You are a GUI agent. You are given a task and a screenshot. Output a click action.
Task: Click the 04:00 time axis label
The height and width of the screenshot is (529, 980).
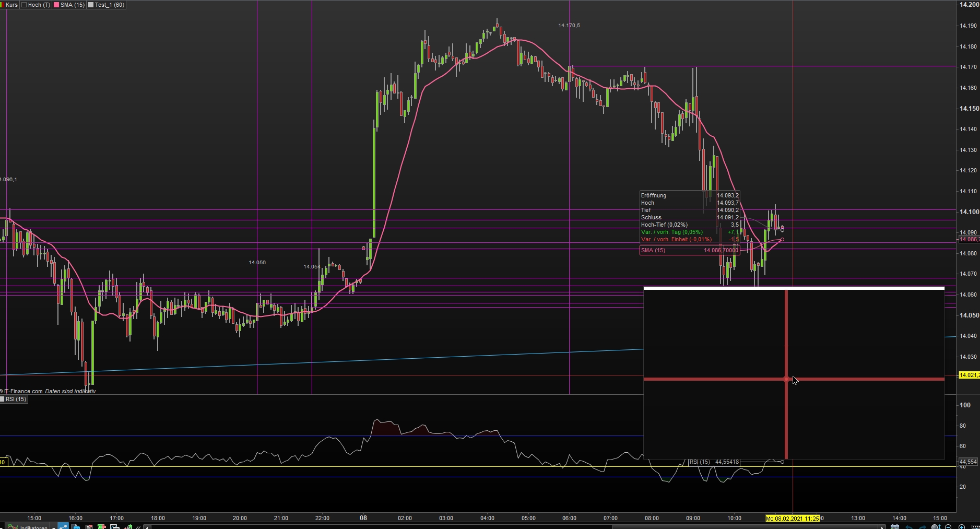click(x=487, y=518)
